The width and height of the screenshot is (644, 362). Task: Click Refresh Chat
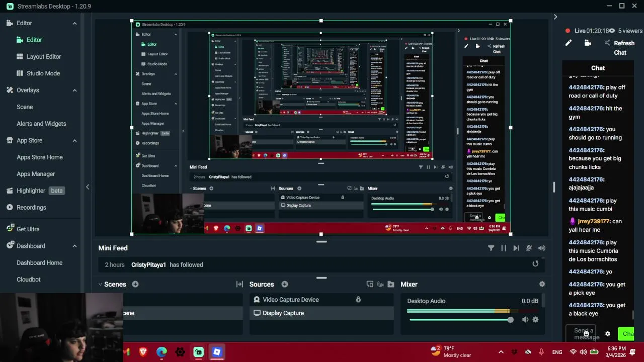coord(624,48)
